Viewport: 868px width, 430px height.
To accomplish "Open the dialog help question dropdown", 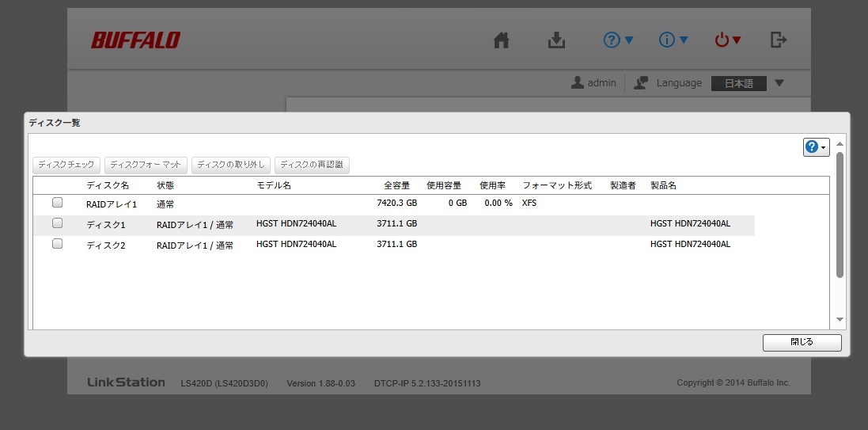I will tap(816, 147).
